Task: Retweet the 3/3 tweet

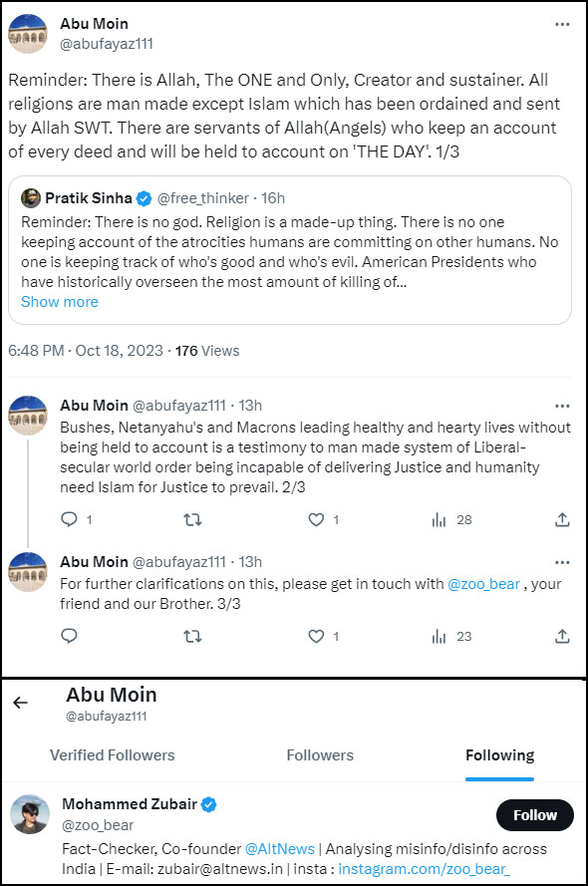Action: pos(192,636)
